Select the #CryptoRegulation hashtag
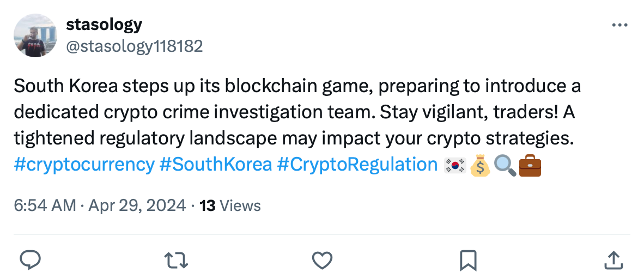This screenshot has width=644, height=278. tap(357, 165)
